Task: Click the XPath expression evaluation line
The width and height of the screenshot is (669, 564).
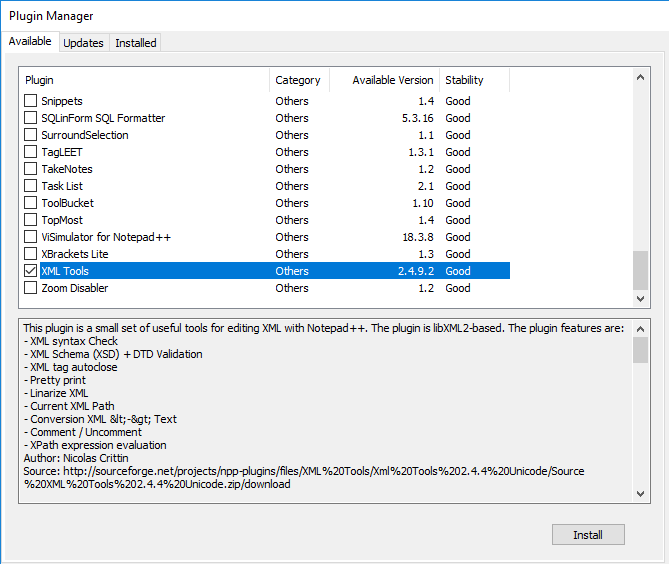Action: click(x=95, y=445)
